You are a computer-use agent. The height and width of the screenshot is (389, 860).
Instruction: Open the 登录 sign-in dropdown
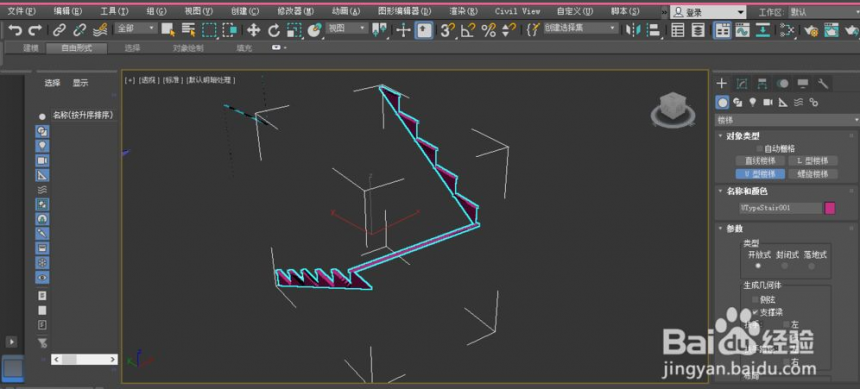[709, 12]
